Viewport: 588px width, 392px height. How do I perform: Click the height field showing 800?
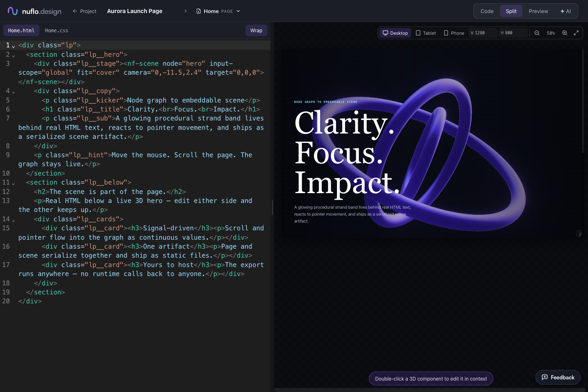click(x=513, y=33)
